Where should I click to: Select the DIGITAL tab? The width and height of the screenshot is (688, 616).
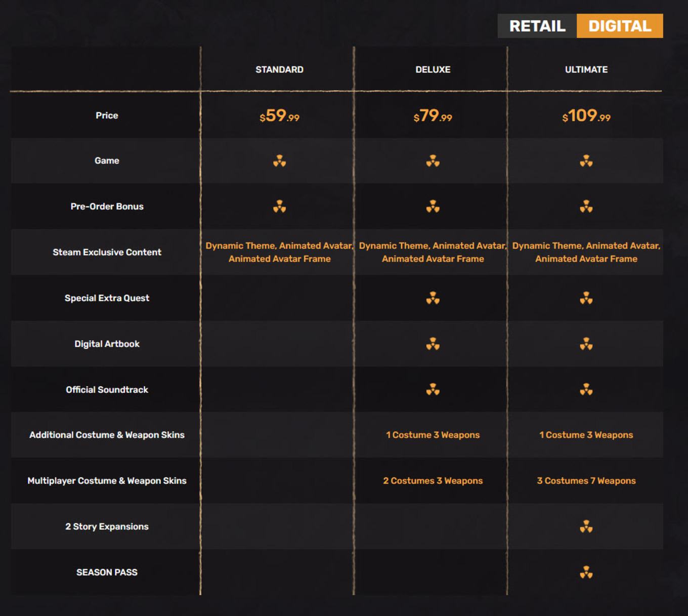[620, 26]
